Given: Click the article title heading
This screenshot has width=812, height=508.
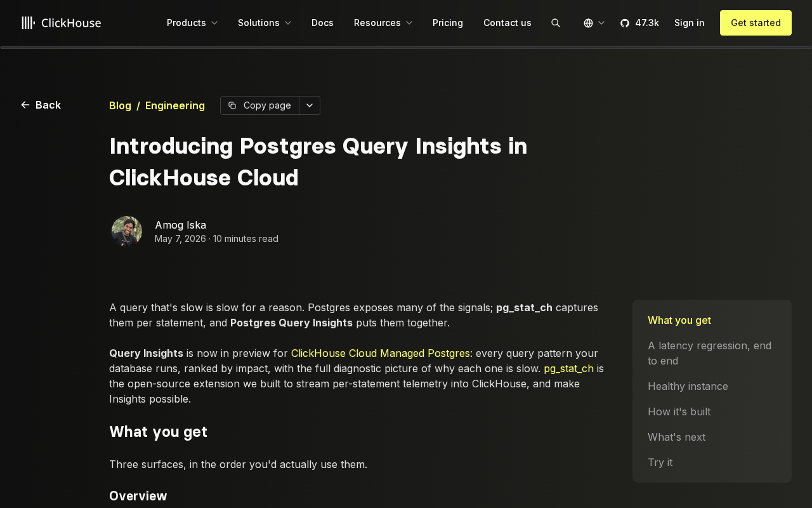Looking at the screenshot, I should tap(318, 162).
